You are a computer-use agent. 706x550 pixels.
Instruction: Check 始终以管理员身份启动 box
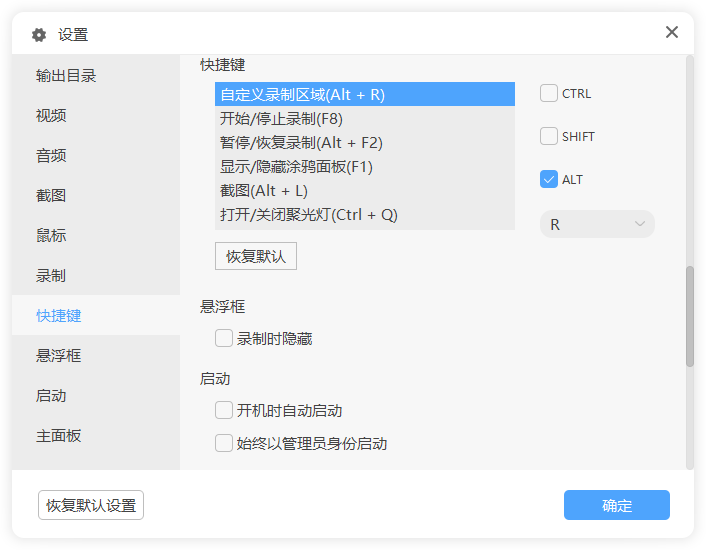224,443
